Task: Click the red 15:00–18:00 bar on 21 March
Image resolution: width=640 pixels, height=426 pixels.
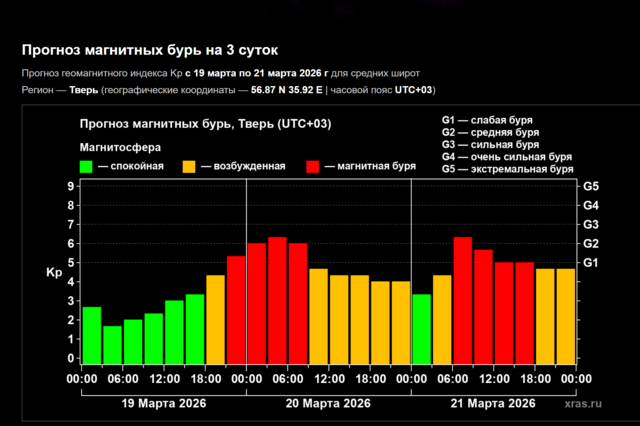Action: [x=524, y=313]
